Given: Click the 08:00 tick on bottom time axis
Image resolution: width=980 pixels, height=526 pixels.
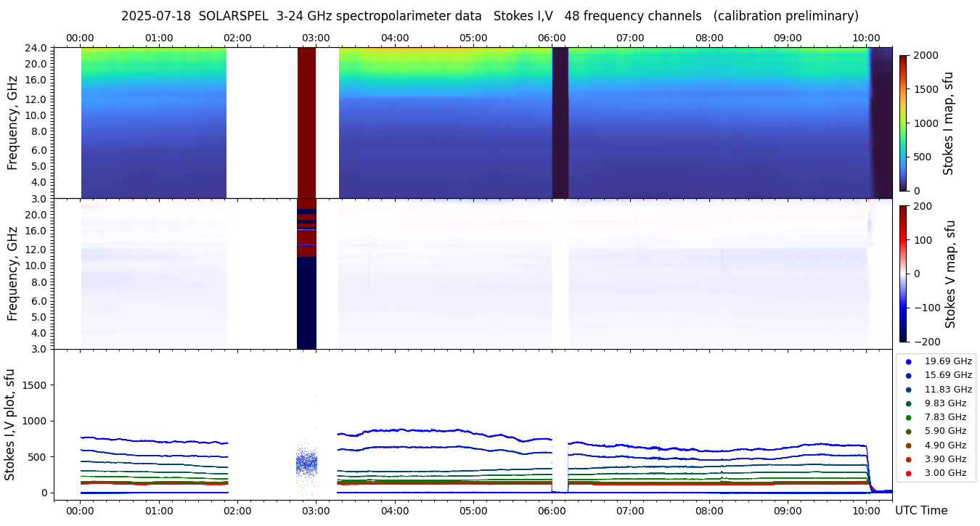Looking at the screenshot, I should pos(709,510).
